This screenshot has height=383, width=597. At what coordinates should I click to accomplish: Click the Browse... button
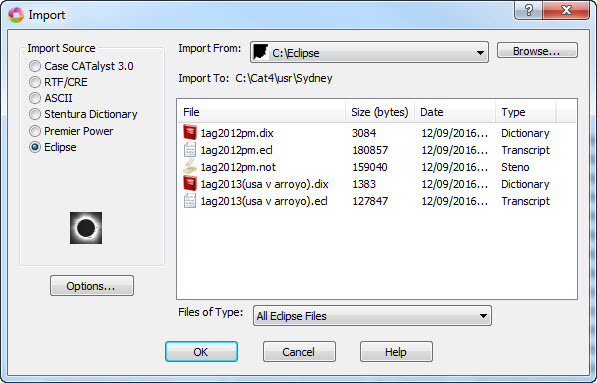(537, 51)
